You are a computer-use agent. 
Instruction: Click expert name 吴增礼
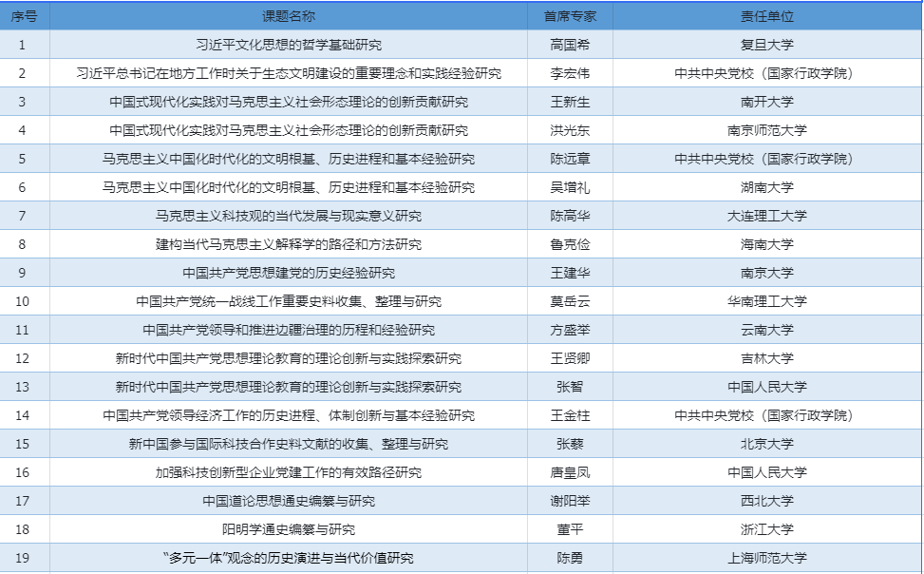[570, 187]
